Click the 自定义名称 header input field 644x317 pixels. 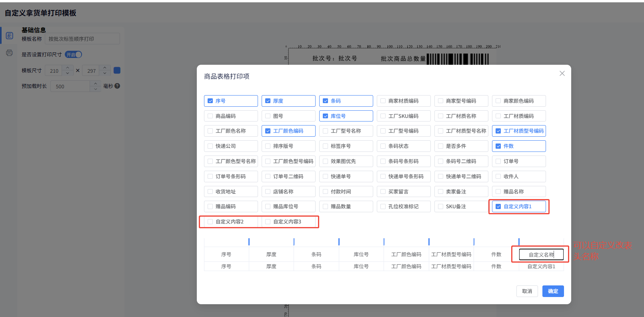[541, 255]
